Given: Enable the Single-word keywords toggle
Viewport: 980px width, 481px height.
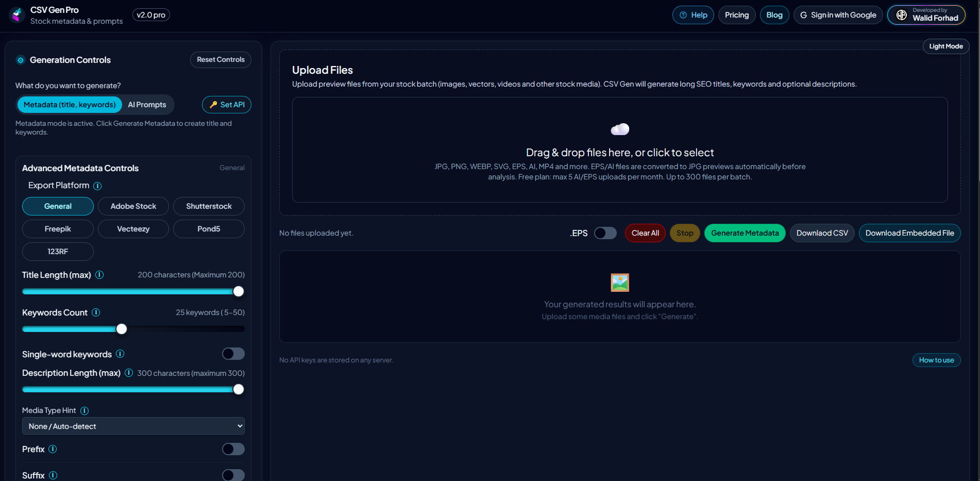Looking at the screenshot, I should pos(233,354).
